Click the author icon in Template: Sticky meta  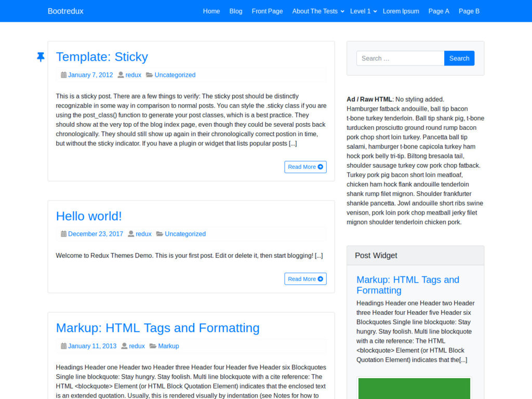pyautogui.click(x=121, y=75)
